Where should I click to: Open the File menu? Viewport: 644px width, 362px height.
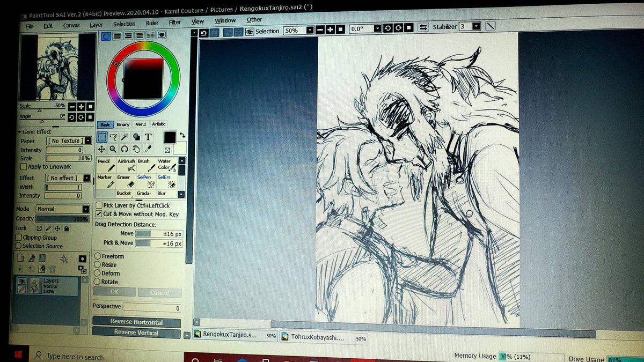pos(29,26)
